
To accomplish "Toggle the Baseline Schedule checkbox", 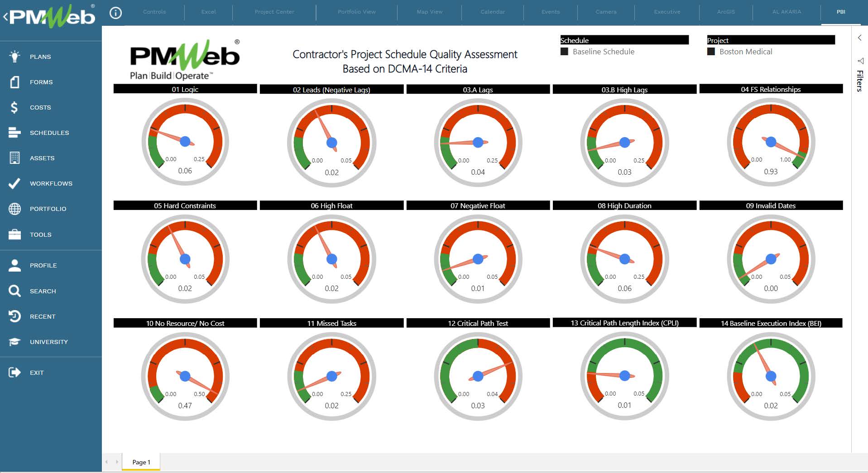I will click(x=564, y=52).
